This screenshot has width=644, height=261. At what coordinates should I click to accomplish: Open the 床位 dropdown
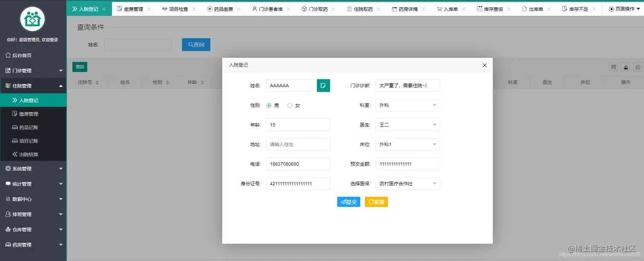408,144
